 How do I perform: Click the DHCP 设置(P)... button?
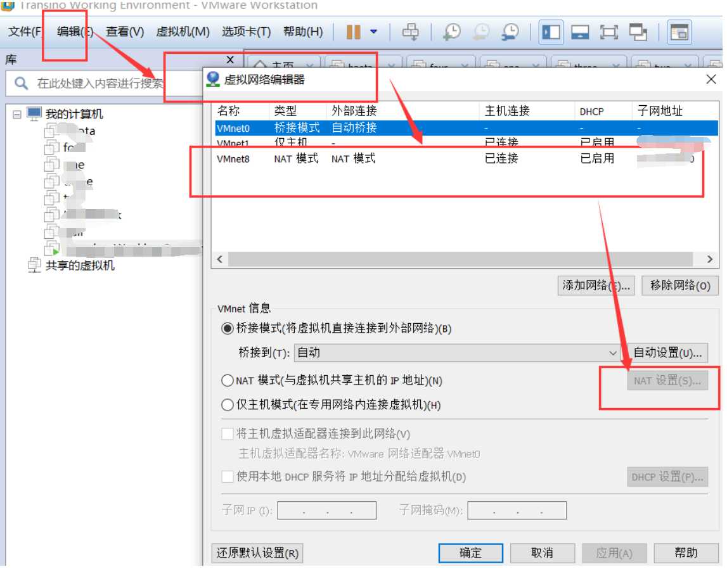coord(667,476)
